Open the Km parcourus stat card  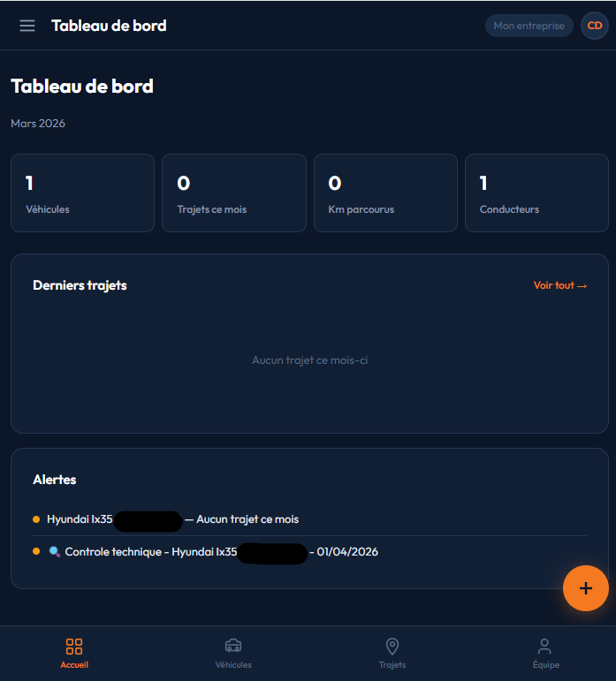tap(385, 193)
